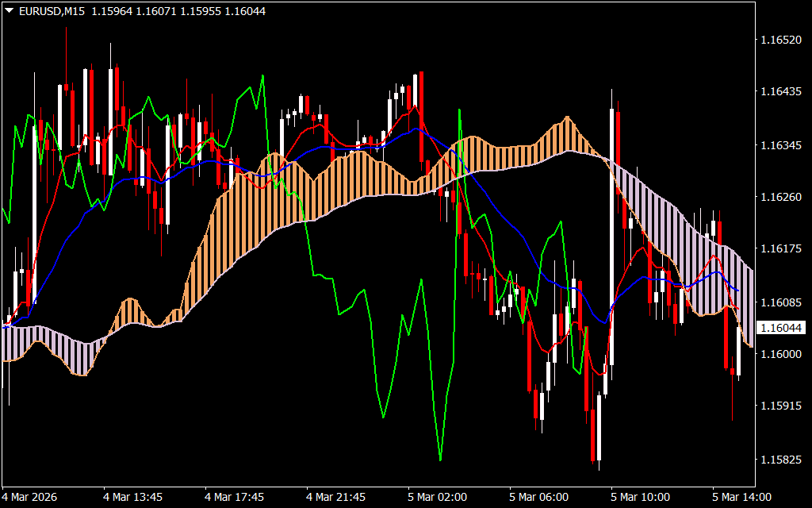Click the 5 Mar 02:00 time label
812x508 pixels.
(x=438, y=497)
